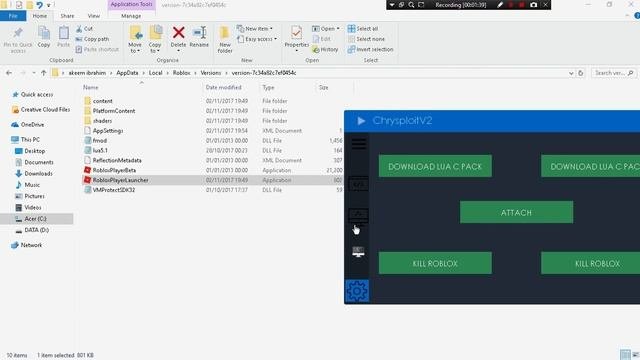640x360 pixels.
Task: Expand the Open dropdown arrow
Action: [x=338, y=29]
